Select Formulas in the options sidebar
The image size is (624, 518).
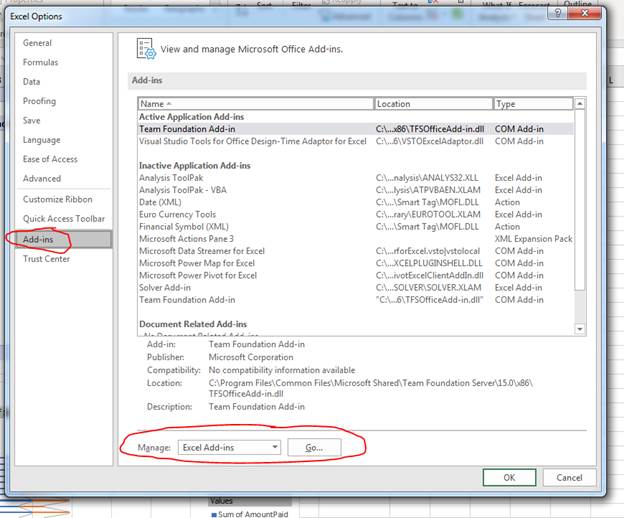(x=40, y=62)
